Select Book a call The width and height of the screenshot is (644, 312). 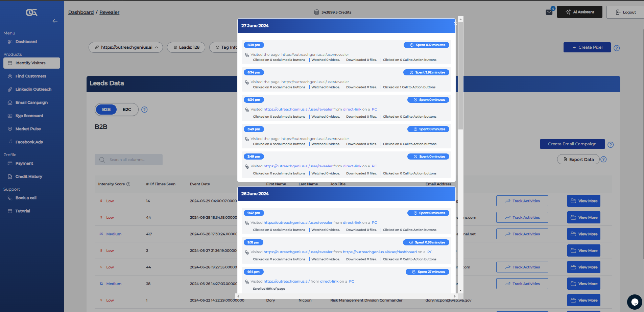coord(26,198)
